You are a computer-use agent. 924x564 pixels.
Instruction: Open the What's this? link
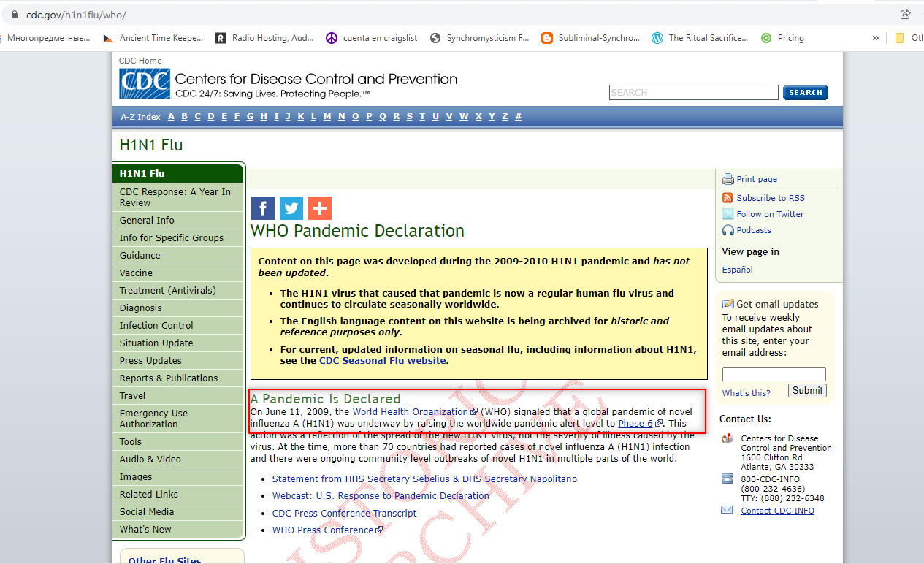click(747, 393)
